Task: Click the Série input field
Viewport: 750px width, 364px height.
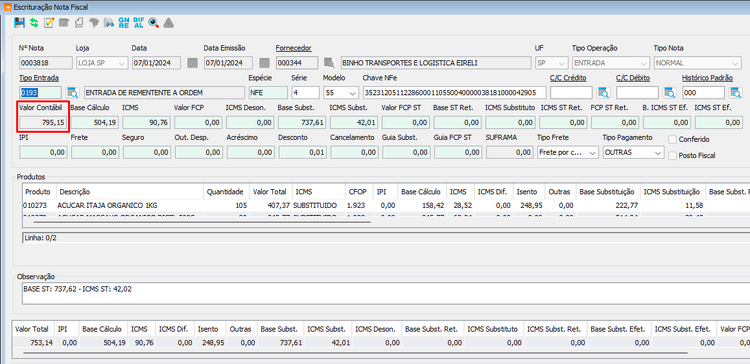Action: [x=305, y=92]
